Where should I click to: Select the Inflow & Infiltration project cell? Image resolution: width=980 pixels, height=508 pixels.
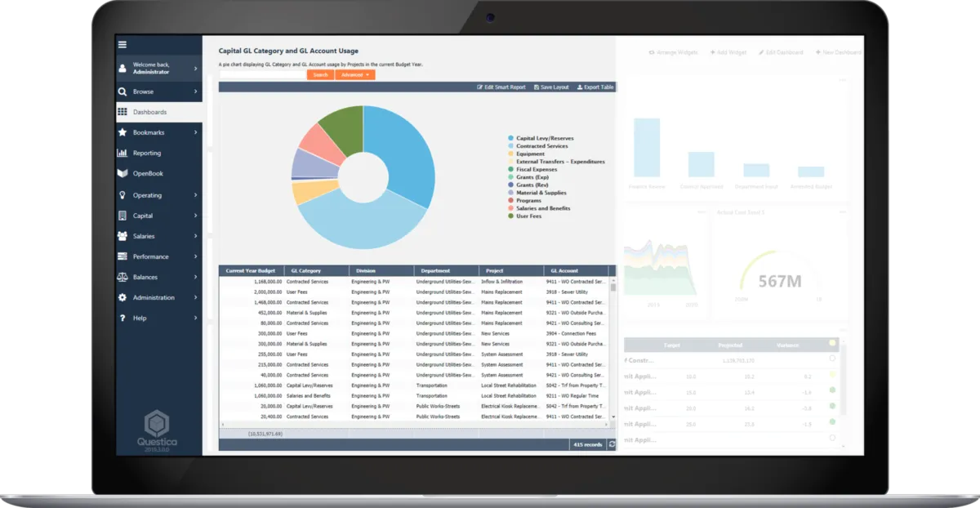pos(511,282)
